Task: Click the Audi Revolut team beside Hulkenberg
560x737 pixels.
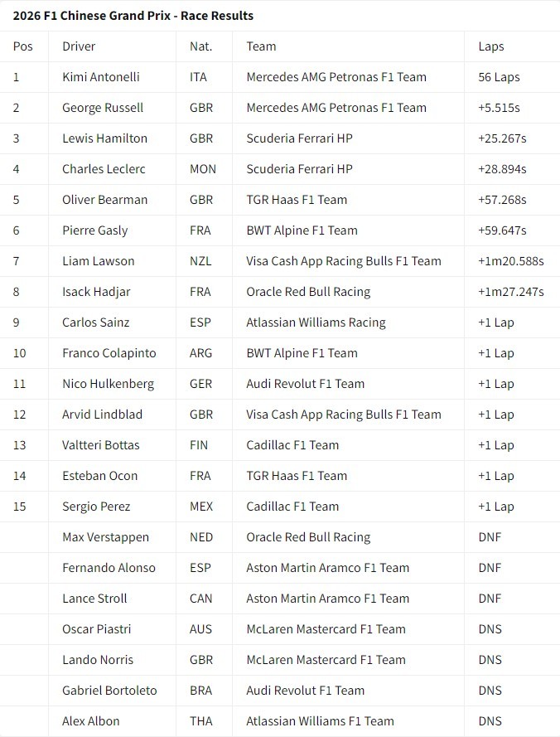Action: coord(305,384)
